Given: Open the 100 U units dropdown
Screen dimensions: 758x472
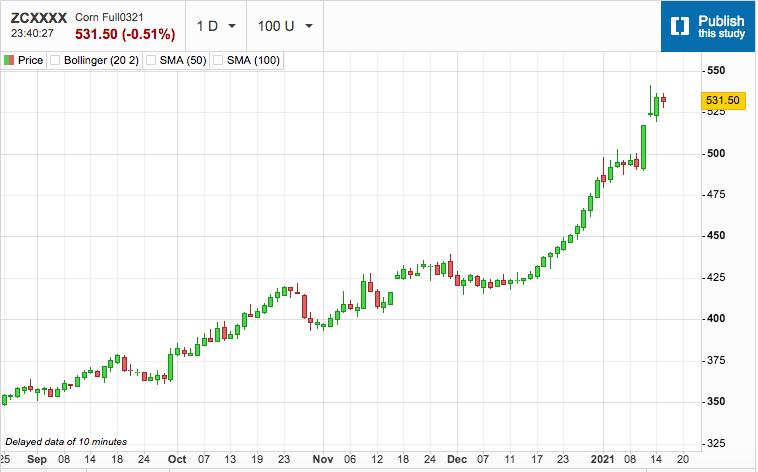Looking at the screenshot, I should 285,26.
